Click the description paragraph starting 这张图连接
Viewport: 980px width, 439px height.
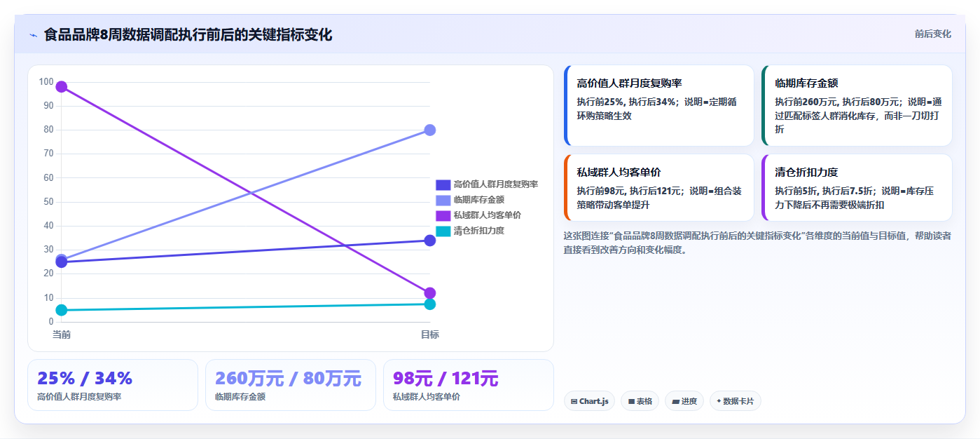(757, 242)
